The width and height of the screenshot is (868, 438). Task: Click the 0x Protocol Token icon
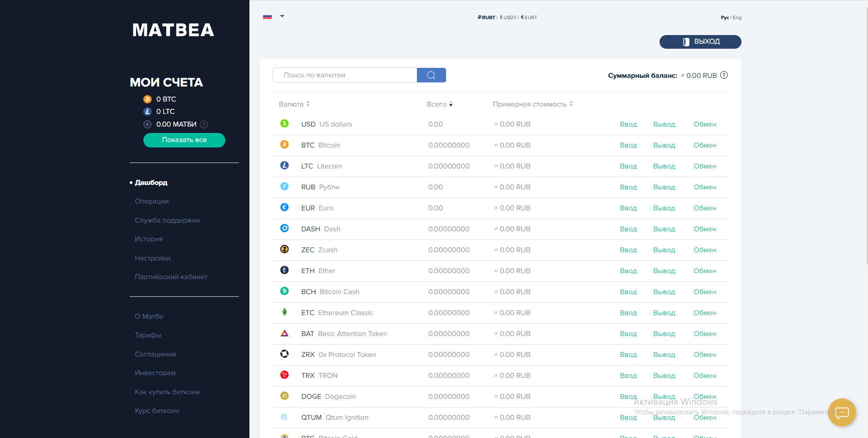point(284,354)
